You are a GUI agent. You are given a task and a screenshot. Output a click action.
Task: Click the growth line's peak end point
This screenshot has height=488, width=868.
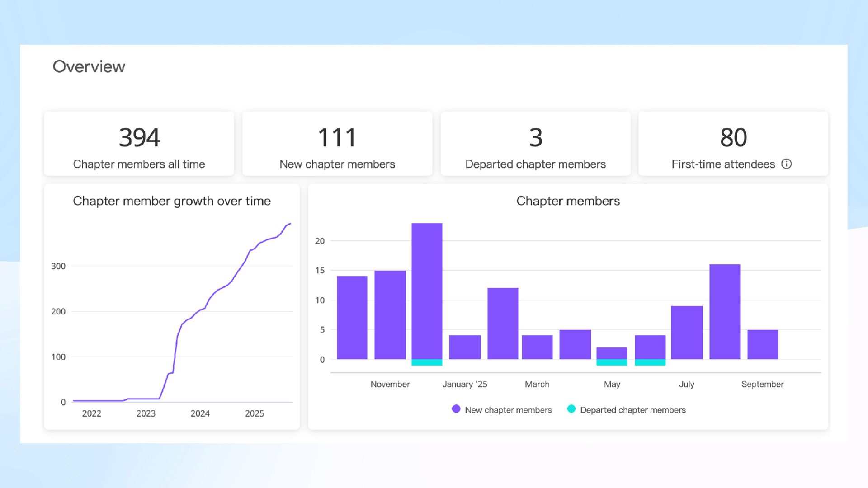(290, 224)
